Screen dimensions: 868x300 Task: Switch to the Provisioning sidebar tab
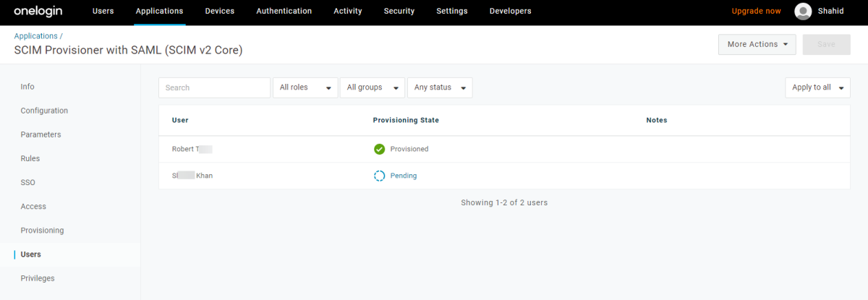42,231
